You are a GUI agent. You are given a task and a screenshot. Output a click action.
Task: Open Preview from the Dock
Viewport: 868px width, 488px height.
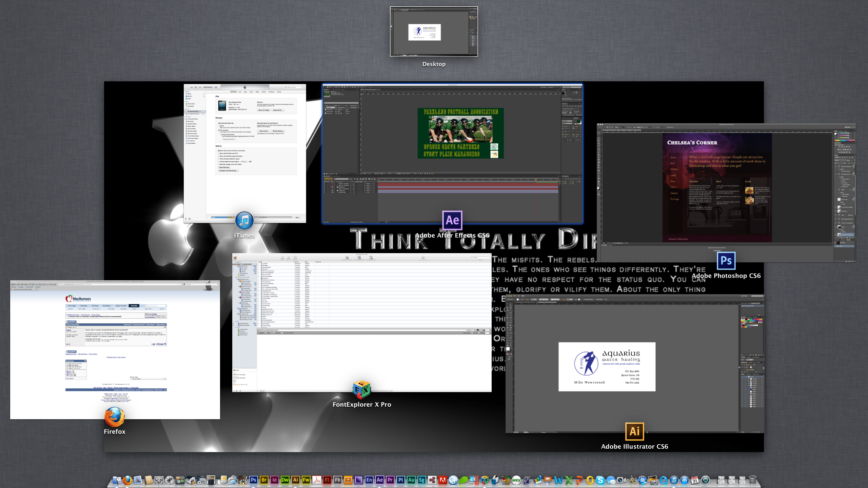(x=233, y=480)
